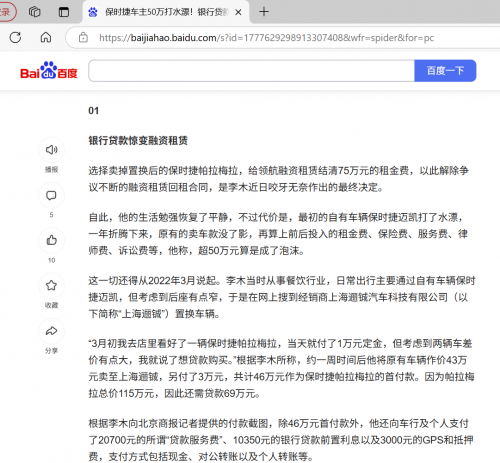The image size is (500, 463).
Task: Click the 收藏 label under star
Action: tap(51, 305)
